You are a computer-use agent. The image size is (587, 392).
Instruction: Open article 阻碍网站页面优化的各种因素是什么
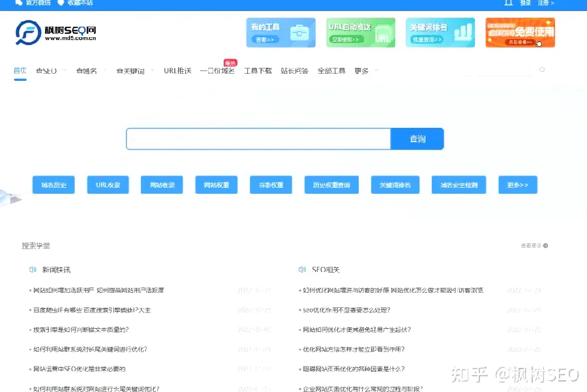[354, 369]
